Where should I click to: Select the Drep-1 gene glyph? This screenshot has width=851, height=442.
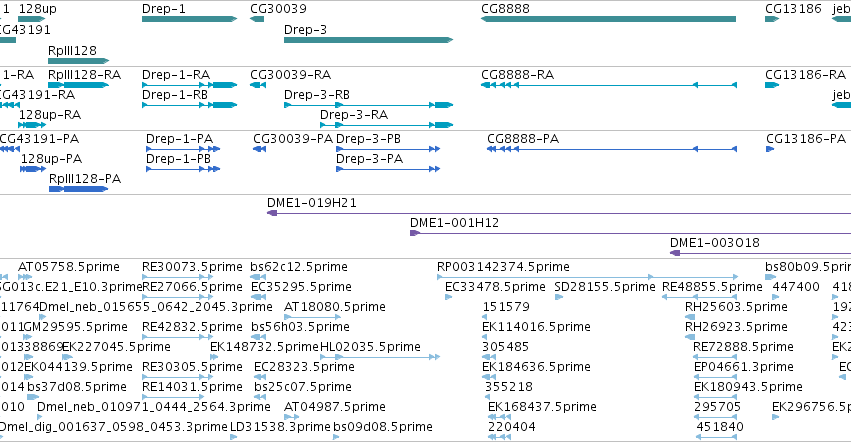click(189, 19)
